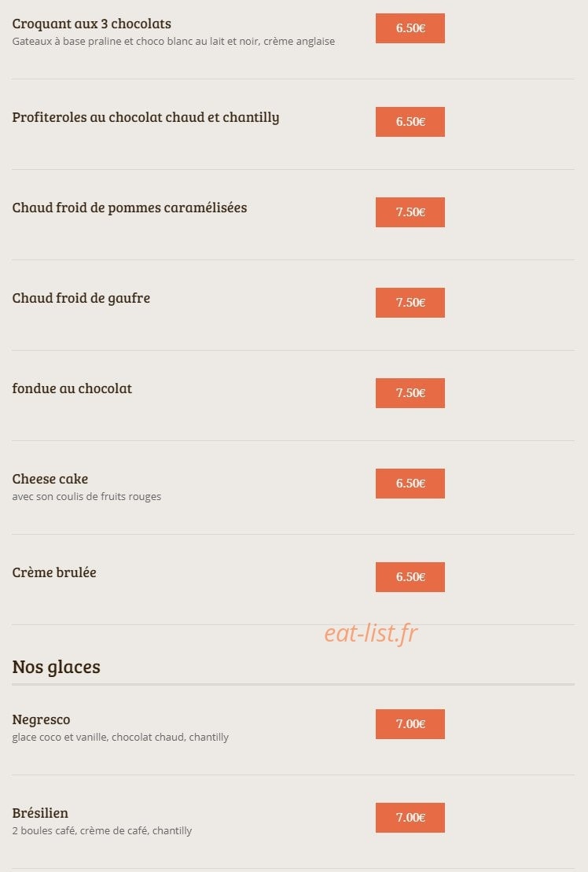Open the Negresco ice cream item
Viewport: 588px width, 872px height.
(41, 719)
